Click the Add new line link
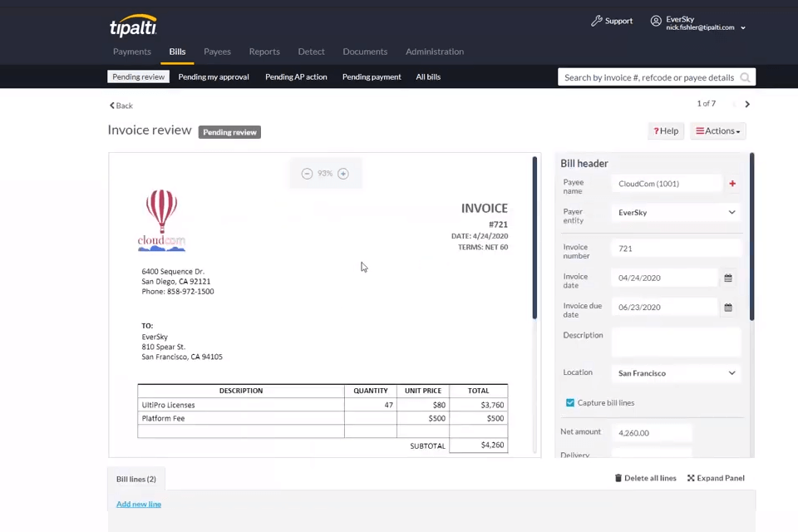798x532 pixels. [139, 504]
